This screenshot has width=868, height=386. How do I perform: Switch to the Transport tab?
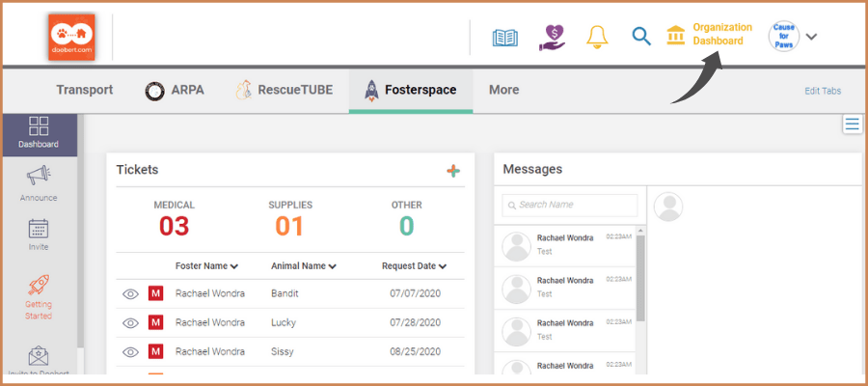(85, 90)
